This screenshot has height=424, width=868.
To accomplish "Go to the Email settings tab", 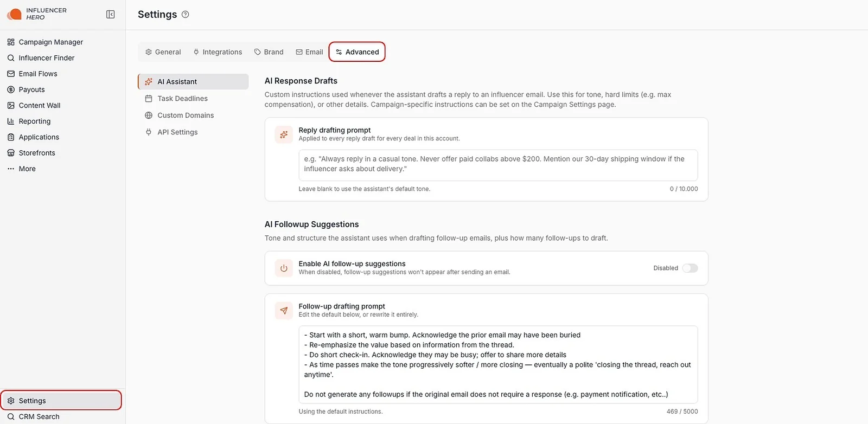I will [x=309, y=52].
